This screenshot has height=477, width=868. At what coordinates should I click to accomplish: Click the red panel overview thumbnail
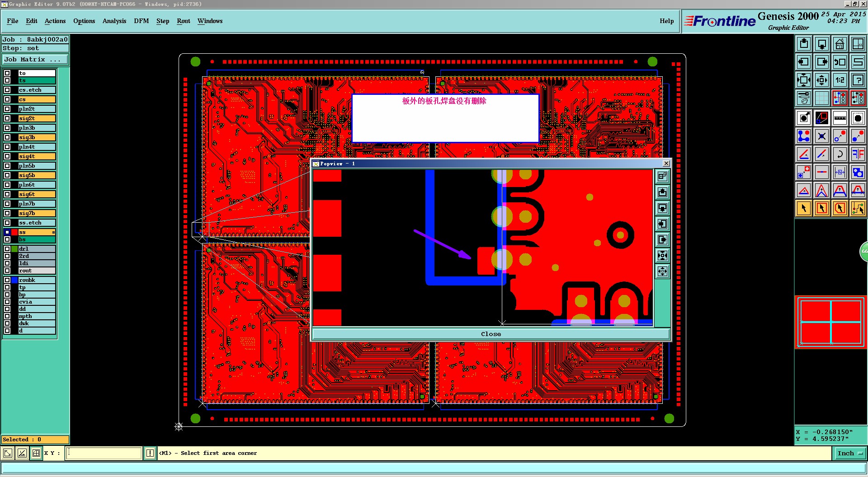click(830, 322)
